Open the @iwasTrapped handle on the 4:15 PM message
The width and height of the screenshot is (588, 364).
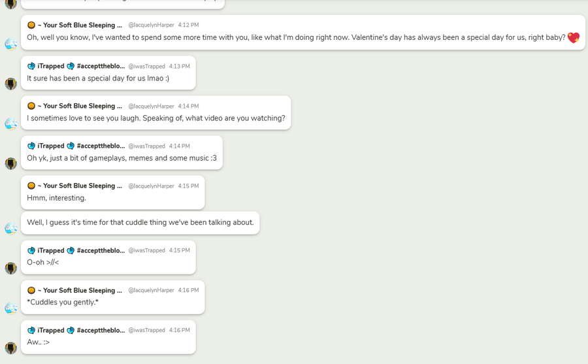point(146,251)
